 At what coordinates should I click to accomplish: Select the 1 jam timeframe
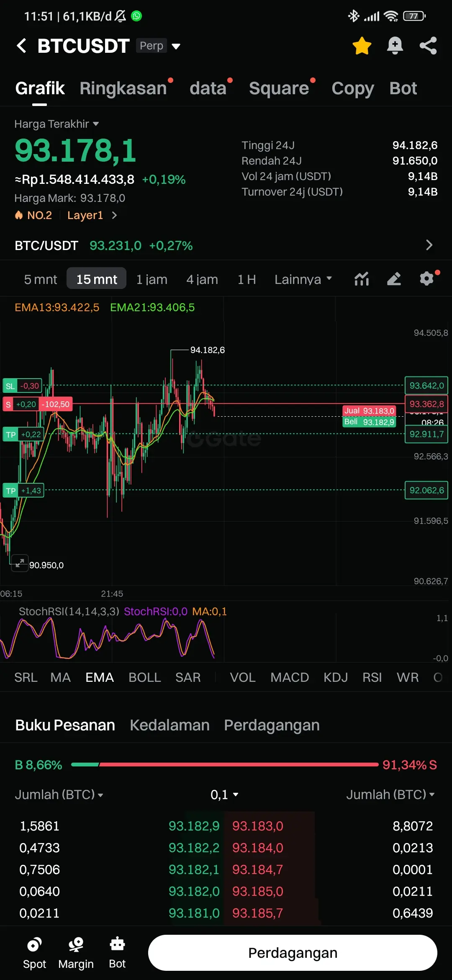pos(152,279)
